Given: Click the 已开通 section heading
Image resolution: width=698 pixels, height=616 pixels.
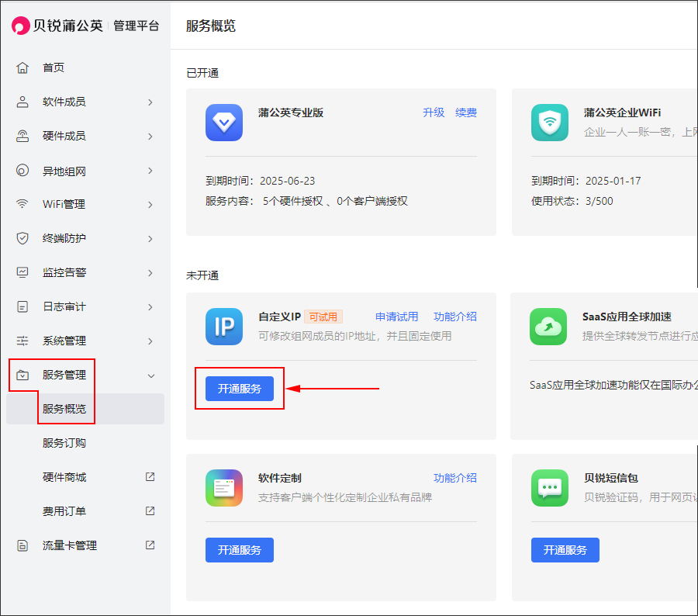Looking at the screenshot, I should [202, 73].
